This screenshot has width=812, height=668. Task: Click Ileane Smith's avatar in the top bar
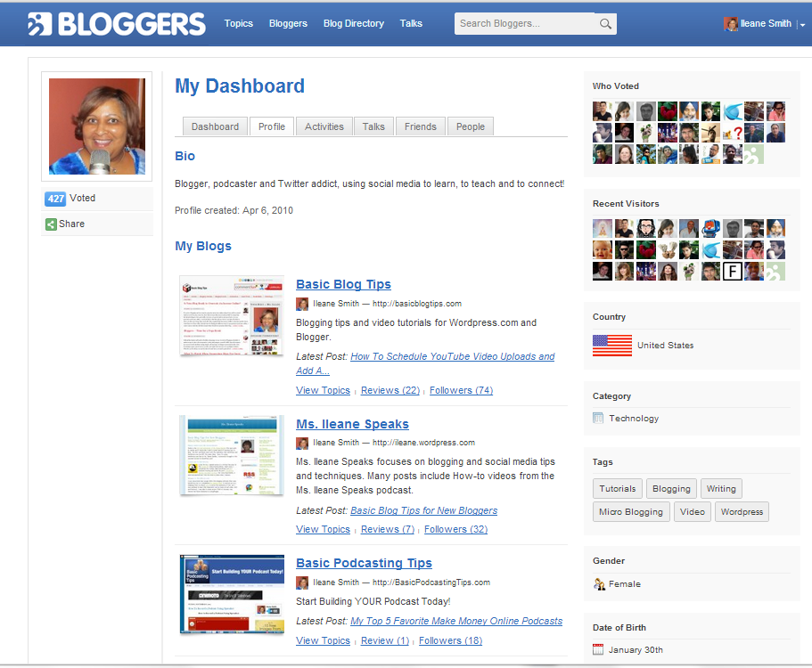(x=730, y=23)
